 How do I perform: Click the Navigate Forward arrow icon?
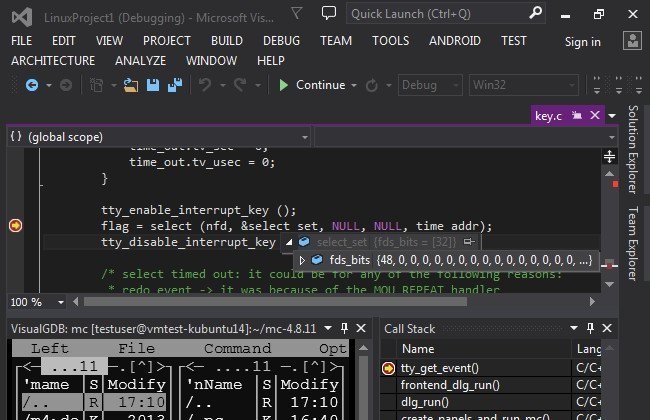[65, 85]
